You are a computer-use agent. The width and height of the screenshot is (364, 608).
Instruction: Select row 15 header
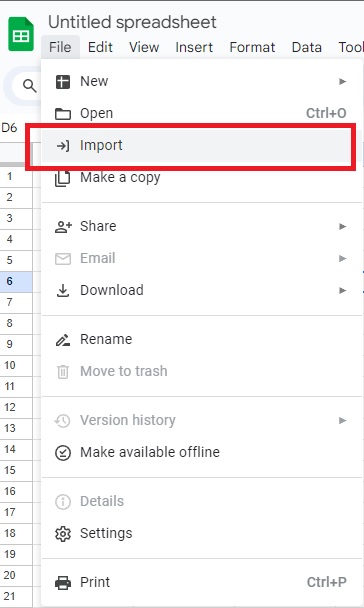16,471
